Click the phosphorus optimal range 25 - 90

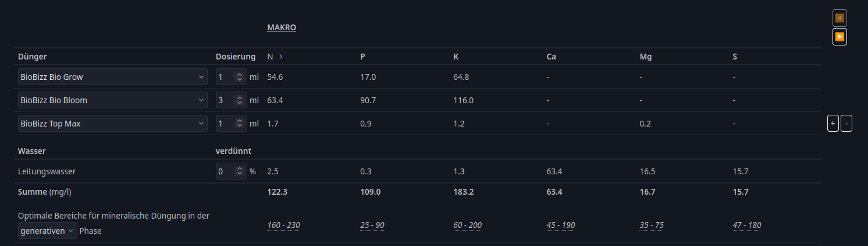[x=372, y=226]
